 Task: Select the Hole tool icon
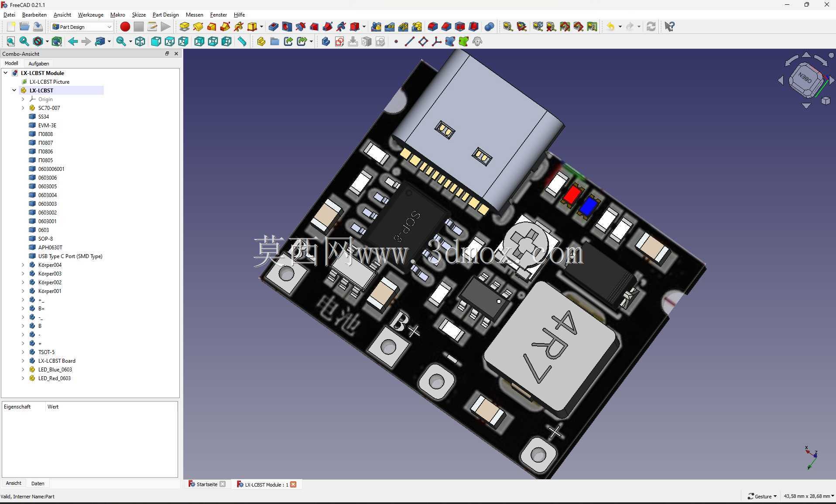pos(287,27)
